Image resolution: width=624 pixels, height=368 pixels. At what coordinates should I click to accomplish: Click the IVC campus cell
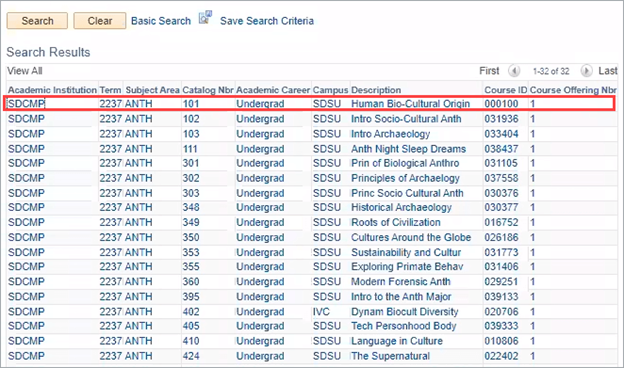tap(321, 312)
